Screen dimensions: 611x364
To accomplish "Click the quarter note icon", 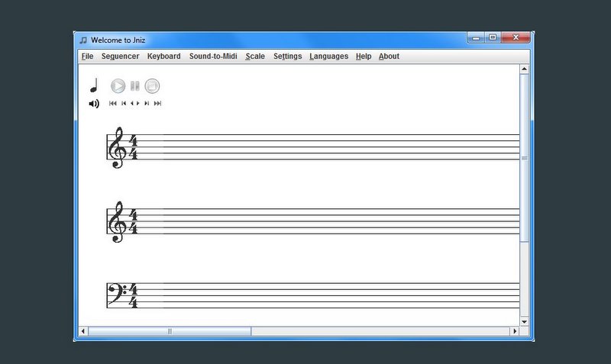I will pos(93,85).
